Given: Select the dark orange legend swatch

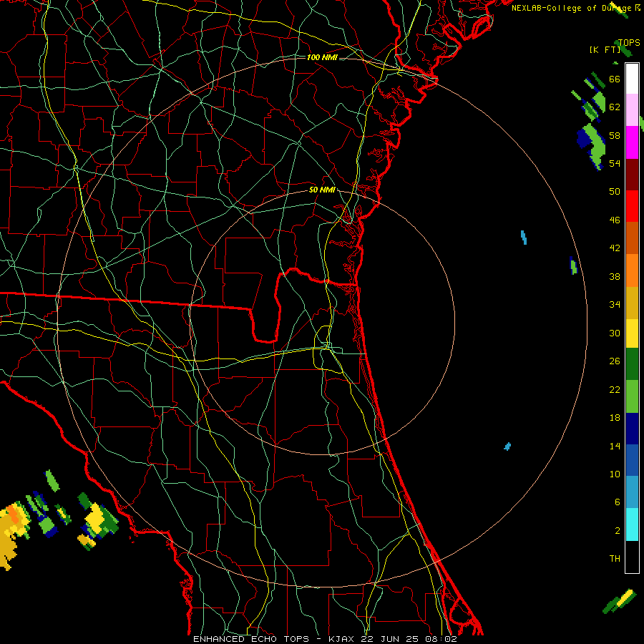Looking at the screenshot, I should pos(632,238).
